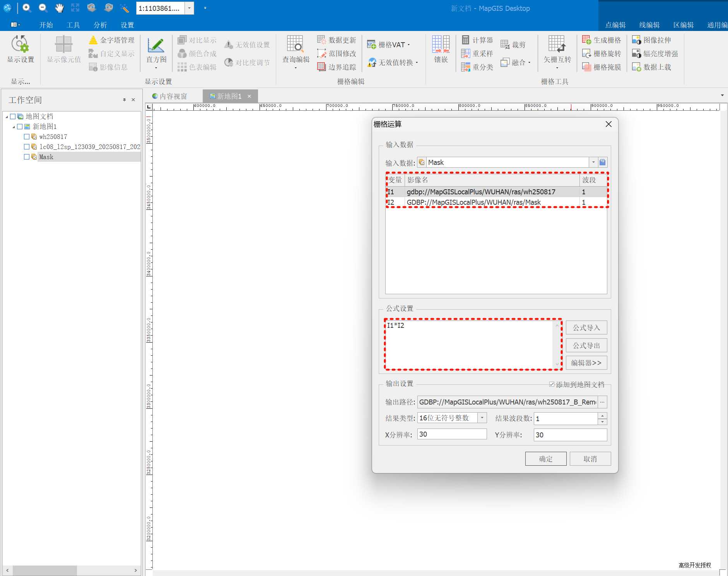
Task: Open 金字塔管理 pyramid management
Action: [112, 40]
